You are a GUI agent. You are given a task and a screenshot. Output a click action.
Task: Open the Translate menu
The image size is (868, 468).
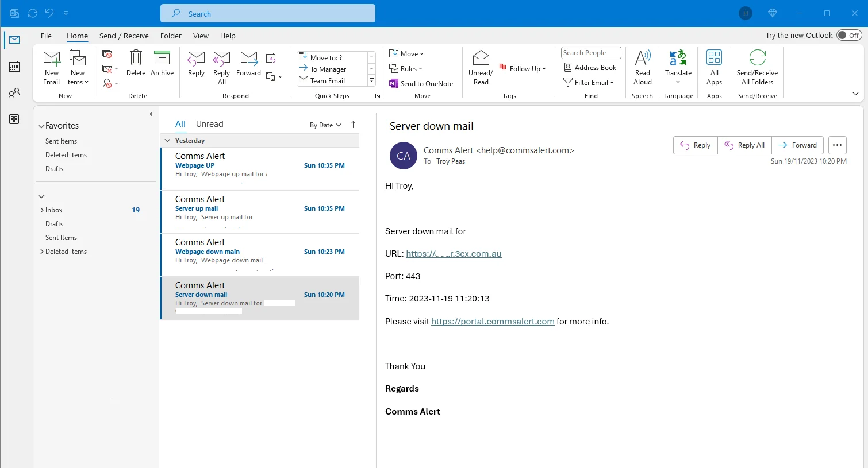tap(678, 68)
